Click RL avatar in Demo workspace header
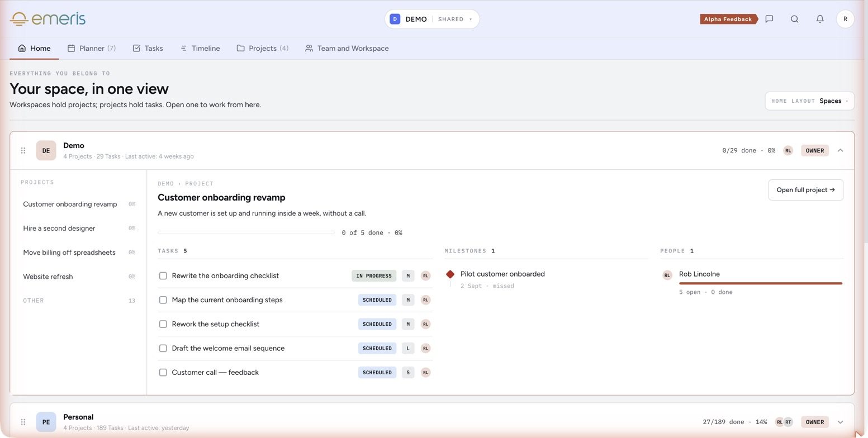 [x=788, y=150]
